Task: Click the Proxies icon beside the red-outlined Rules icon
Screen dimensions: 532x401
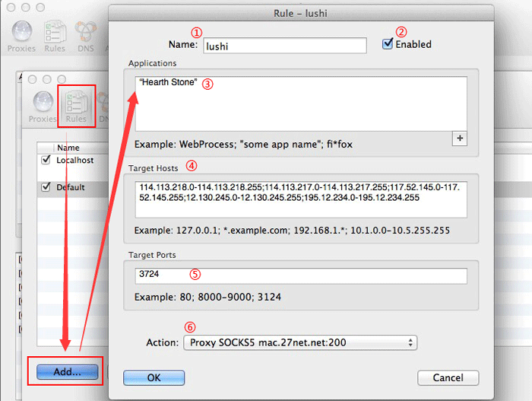Action: click(x=43, y=105)
